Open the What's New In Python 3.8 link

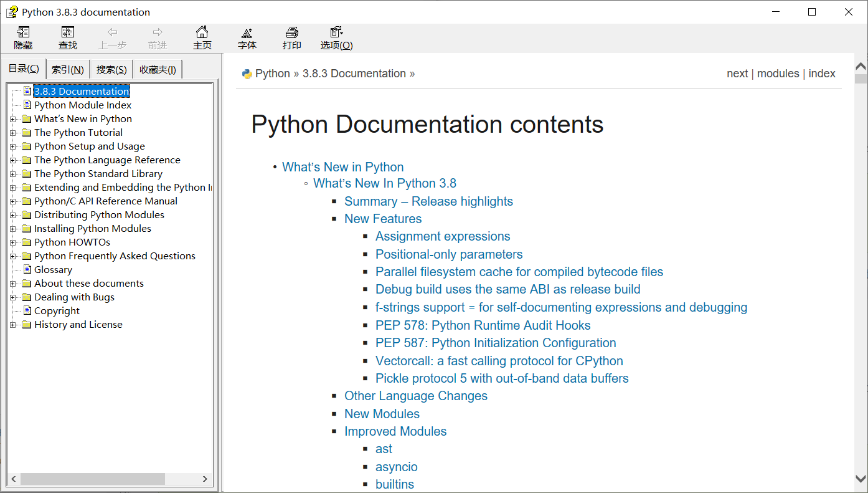[x=384, y=183]
